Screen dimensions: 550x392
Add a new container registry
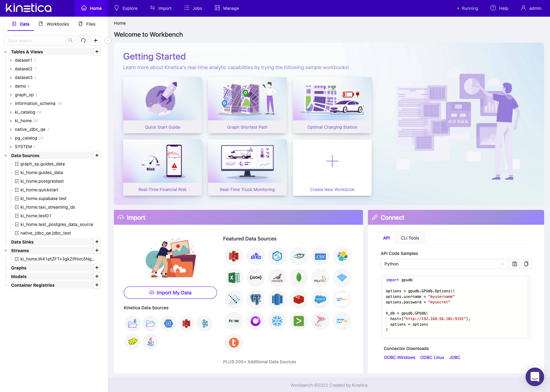97,285
